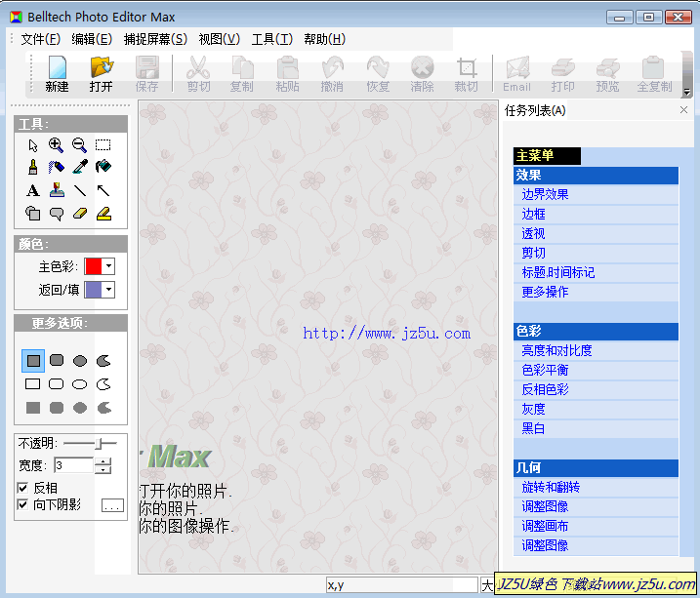
Task: Expand the toolbar overflow chevron
Action: [687, 92]
